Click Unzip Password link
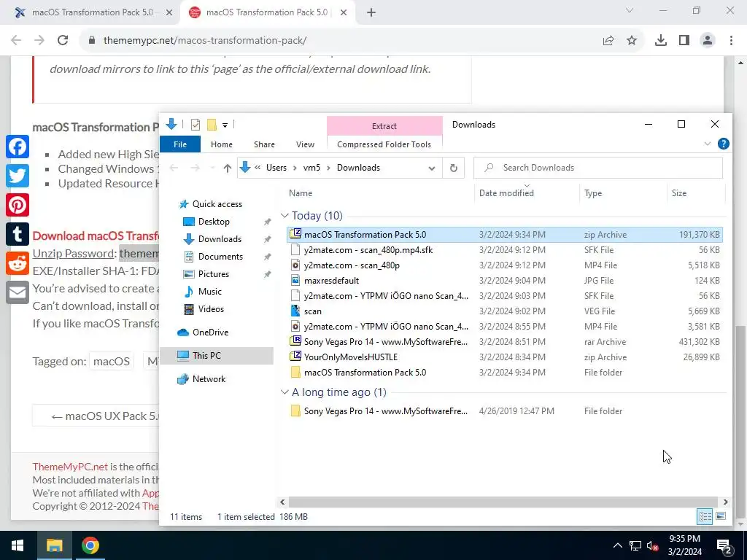 click(73, 253)
